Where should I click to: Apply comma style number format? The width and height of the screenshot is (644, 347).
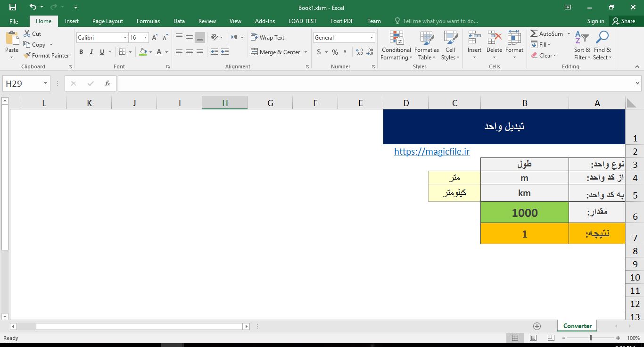(x=345, y=52)
